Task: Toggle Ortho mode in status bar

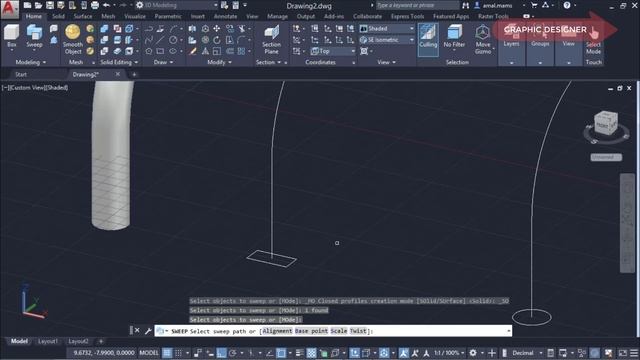Action: (x=222, y=353)
